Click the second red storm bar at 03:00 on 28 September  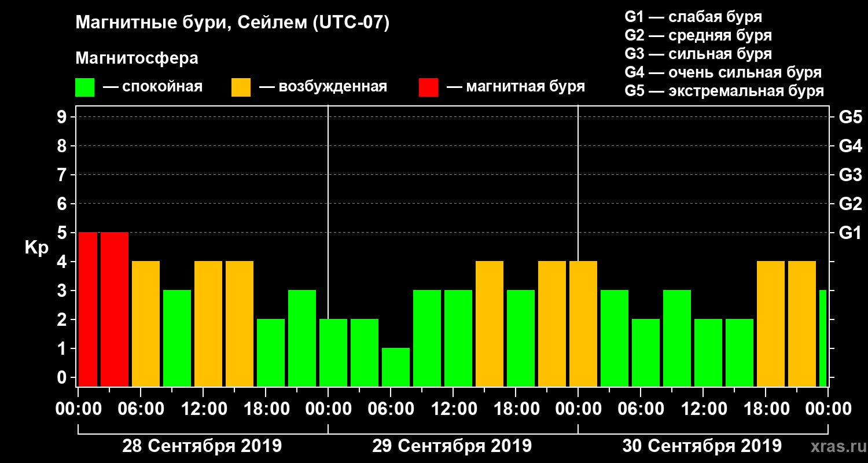click(115, 309)
